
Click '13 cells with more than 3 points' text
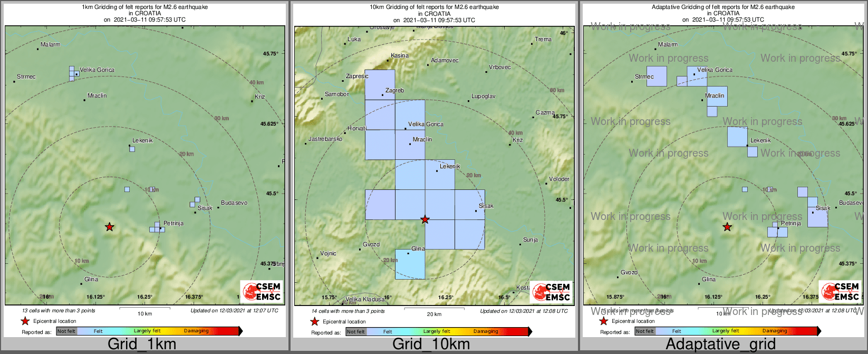coord(59,311)
